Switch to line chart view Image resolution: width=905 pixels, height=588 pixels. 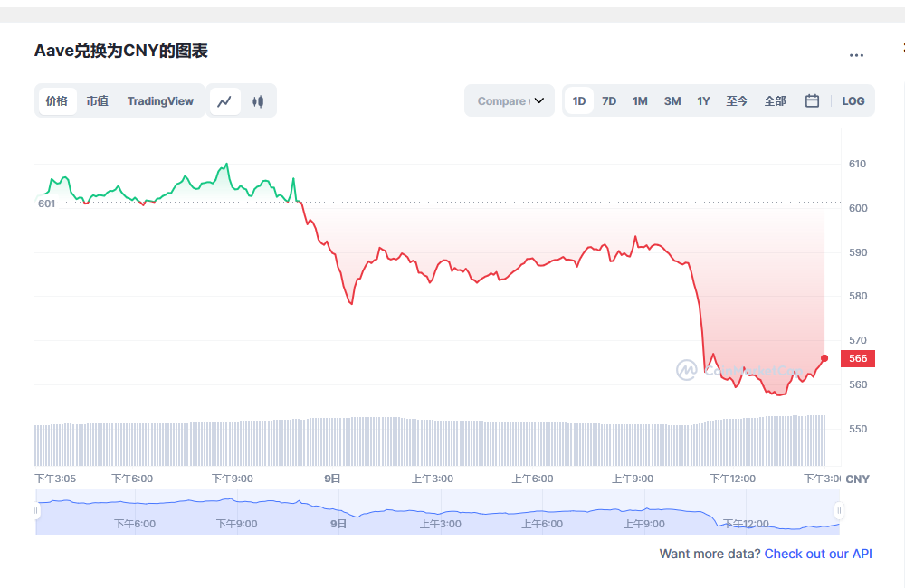(224, 101)
